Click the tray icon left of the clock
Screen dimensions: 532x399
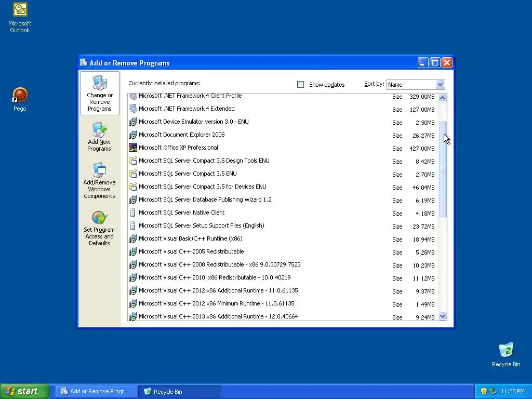(494, 391)
